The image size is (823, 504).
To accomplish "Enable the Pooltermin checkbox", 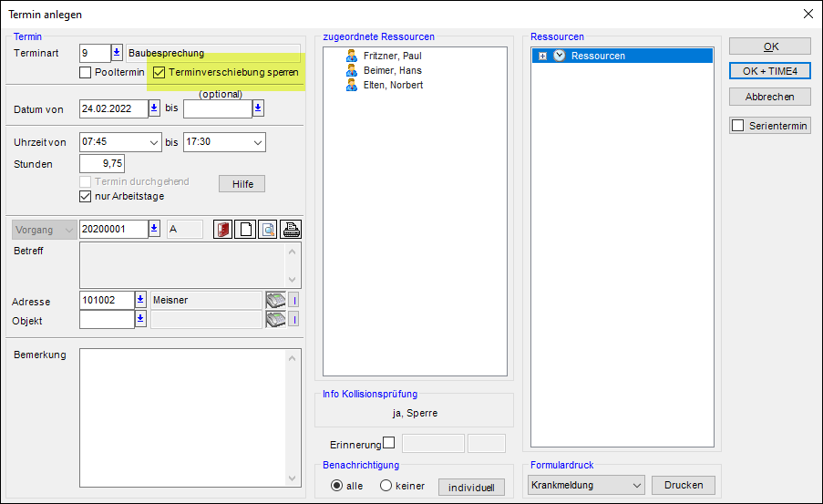I will pyautogui.click(x=86, y=72).
